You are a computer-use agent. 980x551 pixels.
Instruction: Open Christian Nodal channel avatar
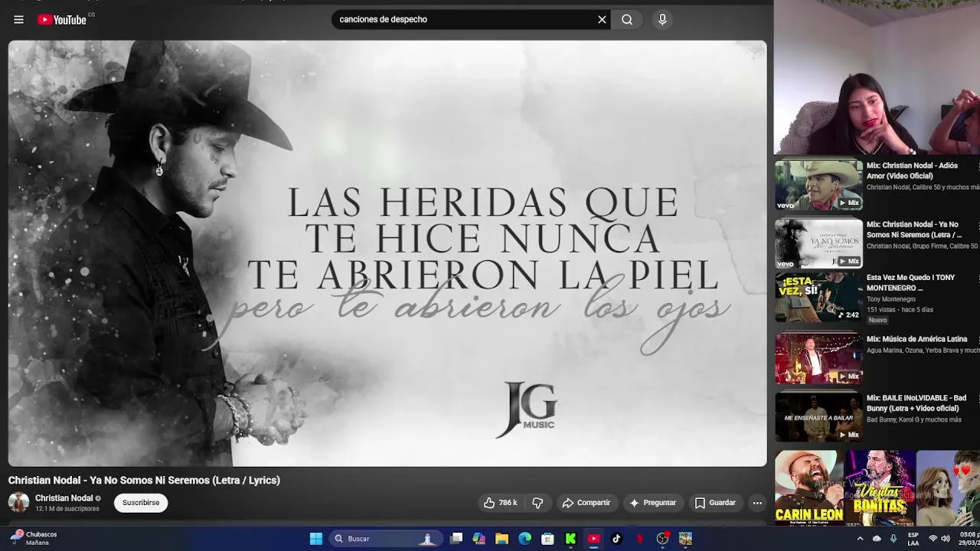[x=18, y=503]
